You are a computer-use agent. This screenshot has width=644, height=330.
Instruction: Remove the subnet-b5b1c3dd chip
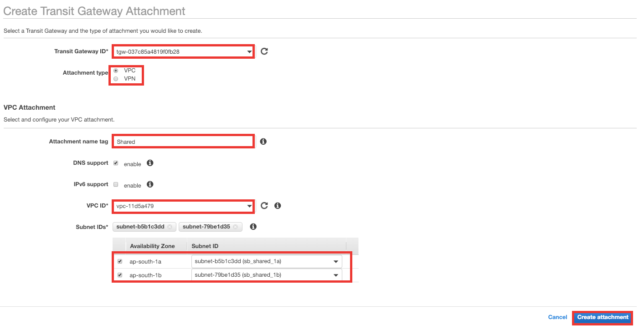(170, 227)
